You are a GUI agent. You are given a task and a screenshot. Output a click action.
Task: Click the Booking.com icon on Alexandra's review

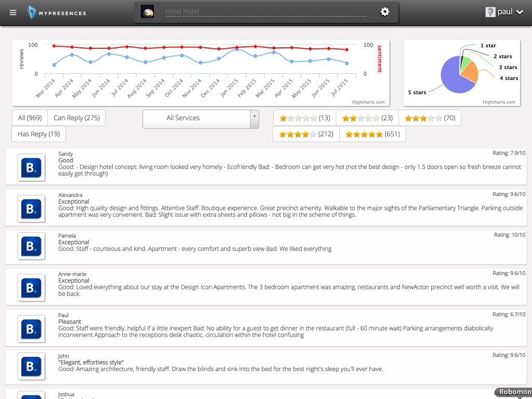[x=31, y=209]
